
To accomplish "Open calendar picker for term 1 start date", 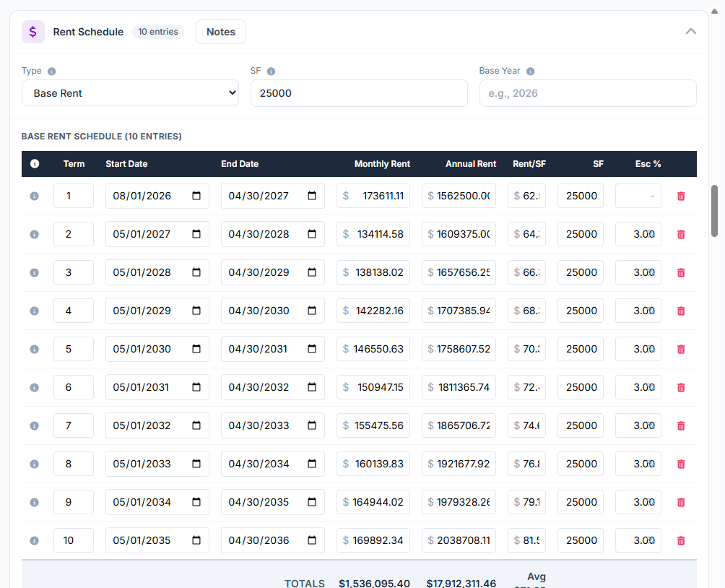I will (196, 196).
